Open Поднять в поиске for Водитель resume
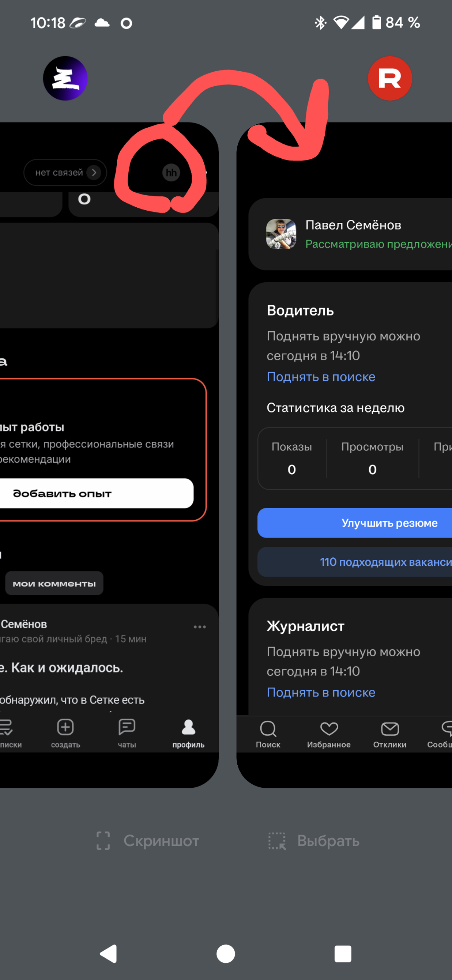The width and height of the screenshot is (452, 980). click(x=321, y=377)
